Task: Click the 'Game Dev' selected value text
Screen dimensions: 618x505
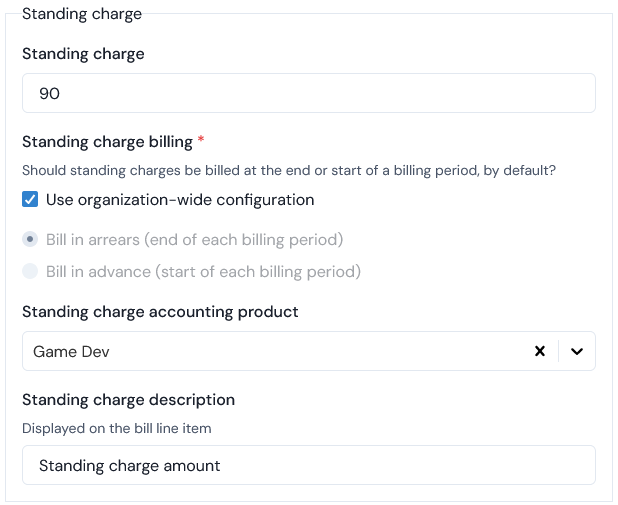Action: [71, 351]
